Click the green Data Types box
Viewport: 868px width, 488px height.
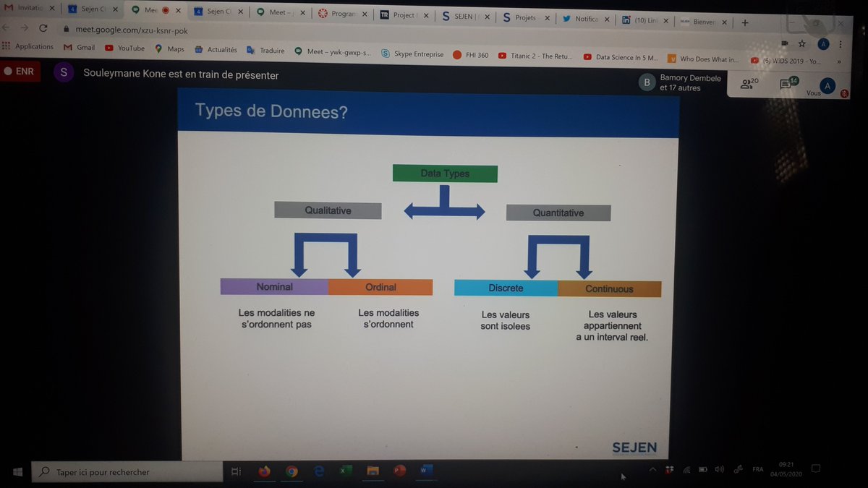pyautogui.click(x=445, y=174)
